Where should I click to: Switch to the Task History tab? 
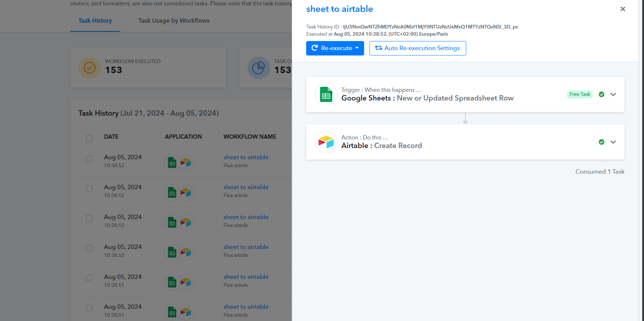(95, 21)
